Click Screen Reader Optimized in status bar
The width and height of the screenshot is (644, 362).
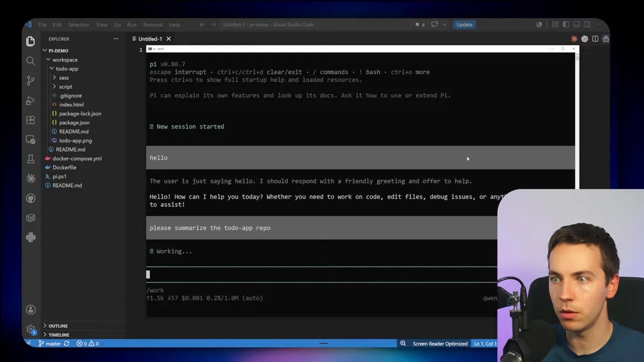pos(440,344)
